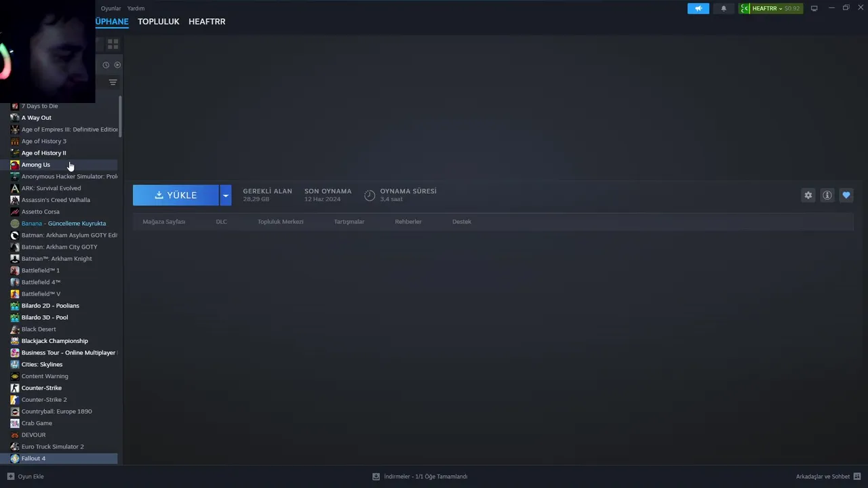
Task: Click Arkadaşlar ve Sohbet
Action: (x=823, y=476)
